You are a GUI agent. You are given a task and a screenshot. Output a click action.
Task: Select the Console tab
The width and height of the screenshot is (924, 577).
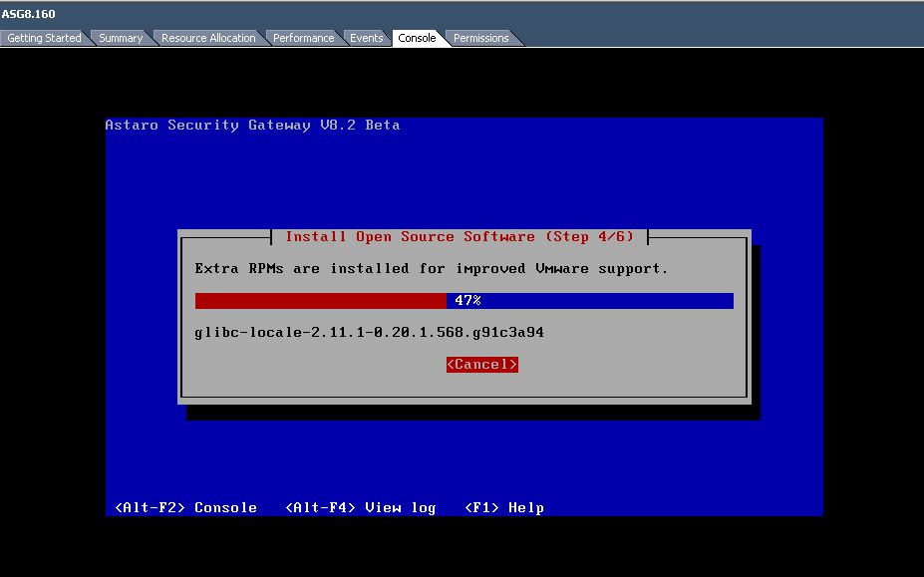(417, 38)
